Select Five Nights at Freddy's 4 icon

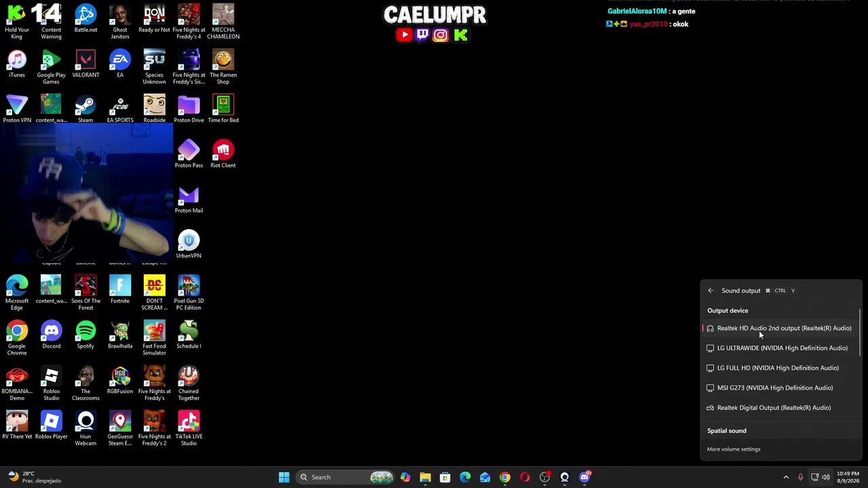(x=189, y=20)
